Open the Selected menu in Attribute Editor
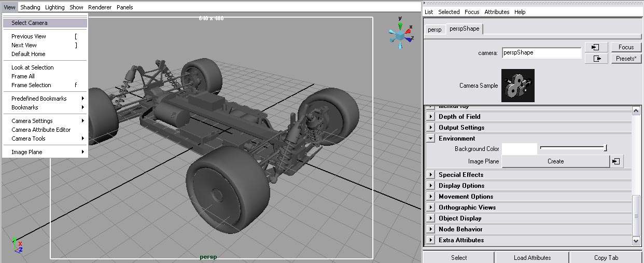Viewport: 644px width, 263px height. (449, 12)
